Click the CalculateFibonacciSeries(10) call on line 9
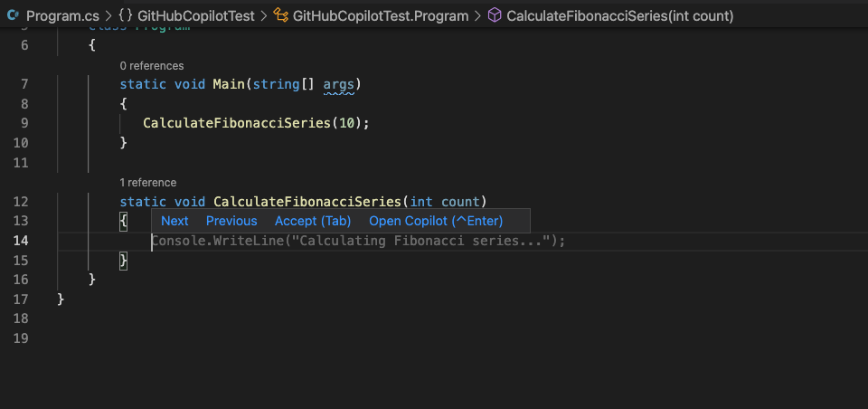 coord(256,123)
